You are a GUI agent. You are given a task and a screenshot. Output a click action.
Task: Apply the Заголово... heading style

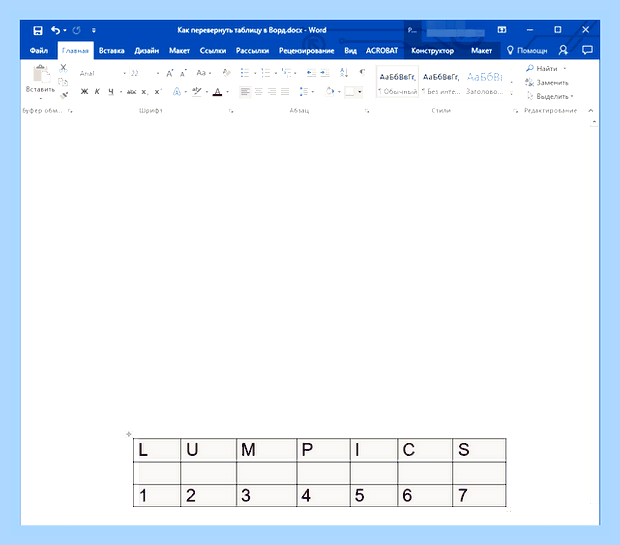click(484, 83)
